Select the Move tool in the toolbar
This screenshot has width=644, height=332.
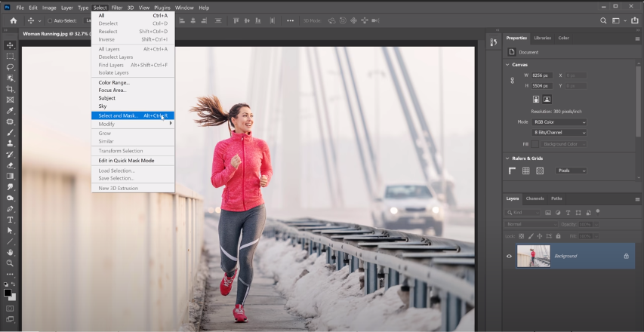click(x=11, y=45)
